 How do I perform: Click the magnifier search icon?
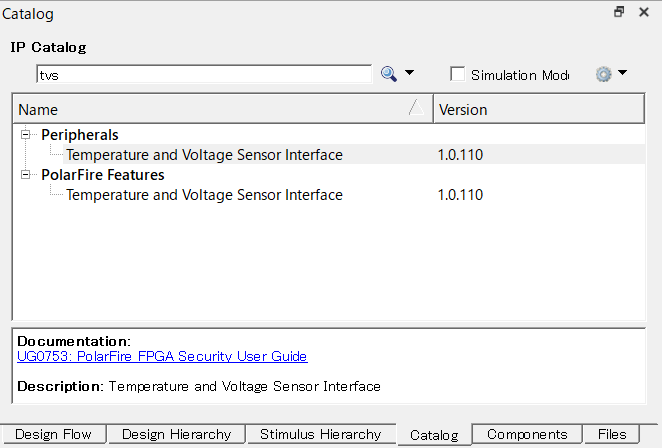tap(388, 74)
